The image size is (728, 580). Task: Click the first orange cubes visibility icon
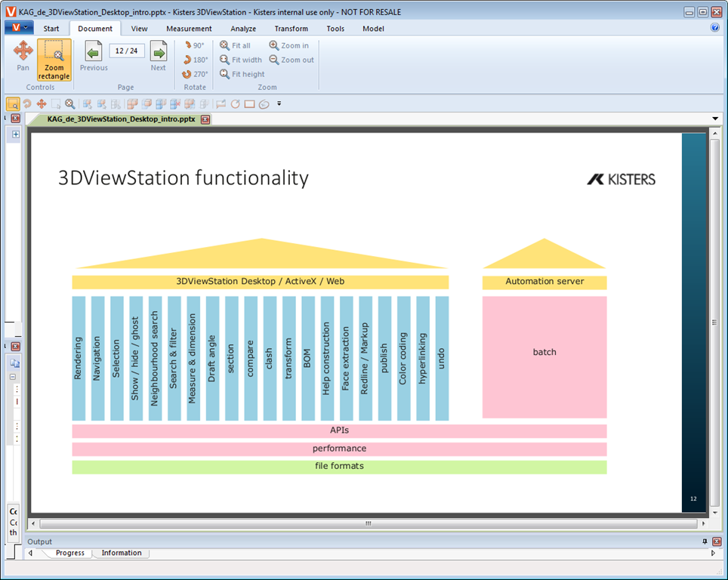pyautogui.click(x=132, y=103)
